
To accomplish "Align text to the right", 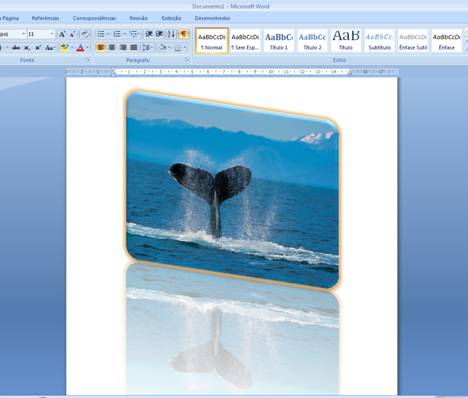I will click(123, 48).
